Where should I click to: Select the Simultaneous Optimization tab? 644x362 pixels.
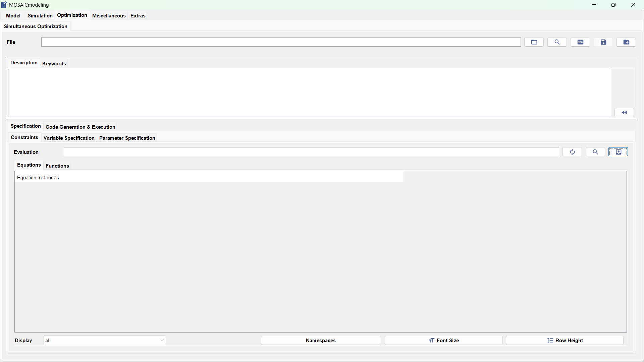click(36, 26)
